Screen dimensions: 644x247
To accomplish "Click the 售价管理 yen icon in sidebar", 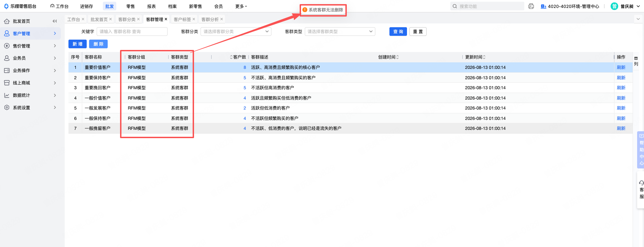I will 7,46.
